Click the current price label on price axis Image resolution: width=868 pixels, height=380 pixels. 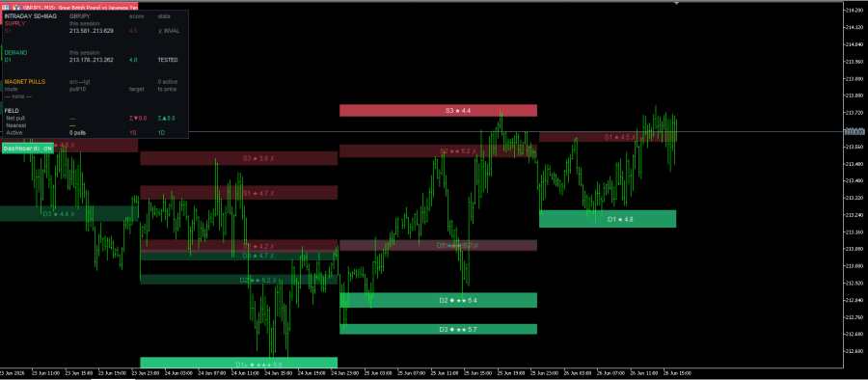click(x=854, y=132)
